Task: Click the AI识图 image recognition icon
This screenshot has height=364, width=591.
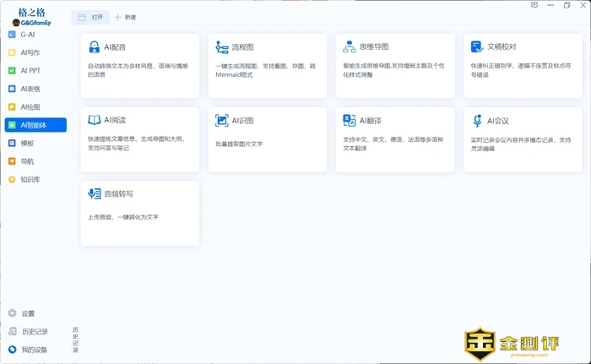Action: (x=222, y=121)
